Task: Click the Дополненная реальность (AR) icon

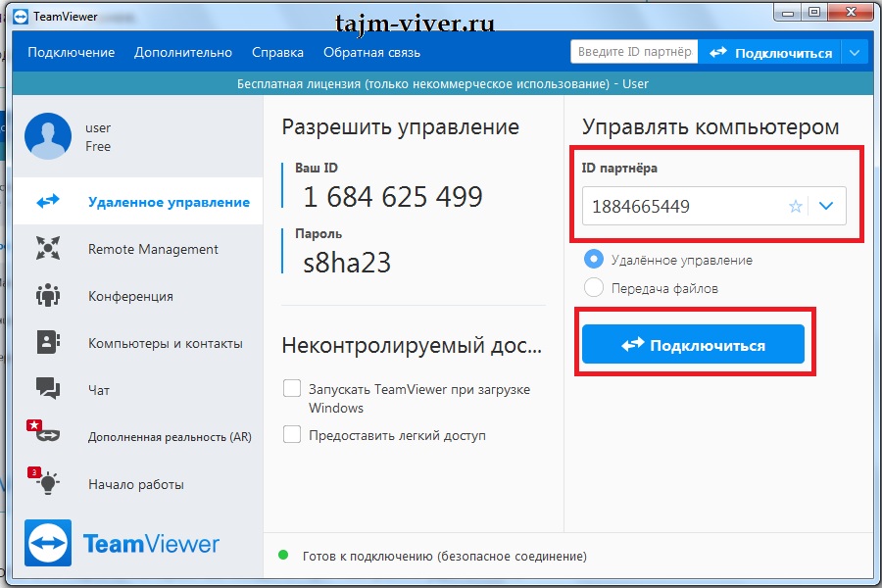Action: 47,436
